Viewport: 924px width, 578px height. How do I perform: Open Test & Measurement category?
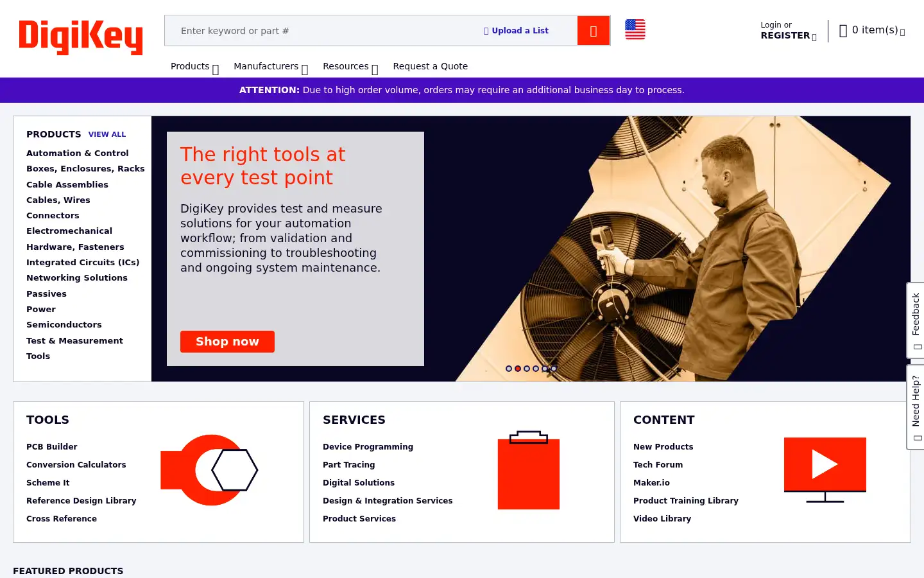click(74, 341)
